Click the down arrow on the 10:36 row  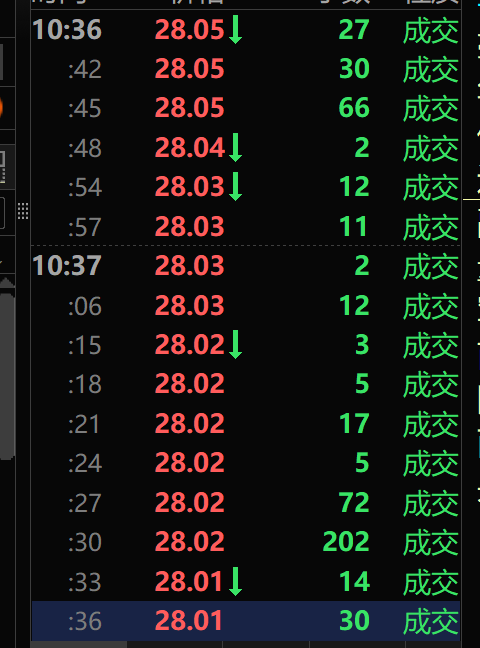click(236, 29)
